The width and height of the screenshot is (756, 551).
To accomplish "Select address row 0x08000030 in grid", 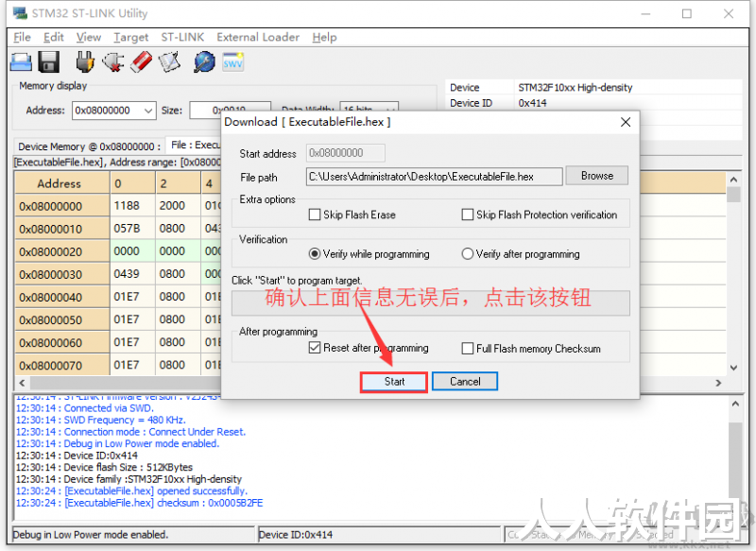I will click(62, 274).
